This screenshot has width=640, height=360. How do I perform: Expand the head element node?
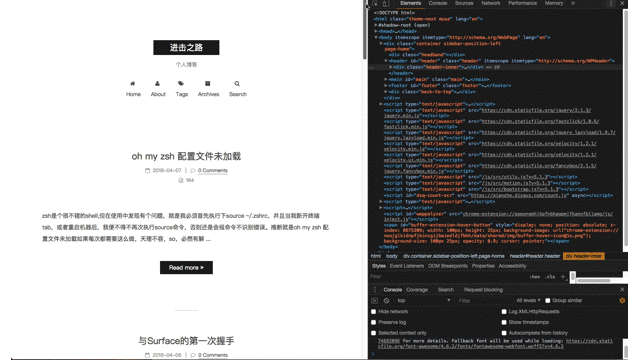pyautogui.click(x=376, y=31)
